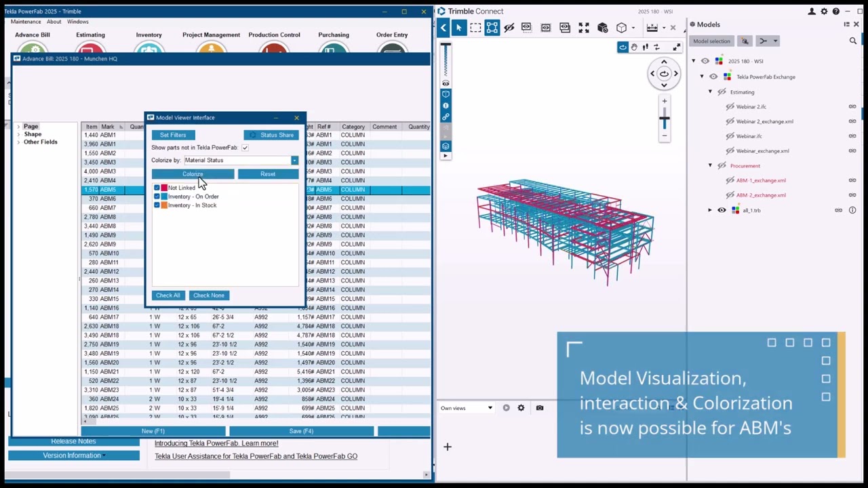Click the pink Not Linked color swatch
The height and width of the screenshot is (488, 868).
164,188
